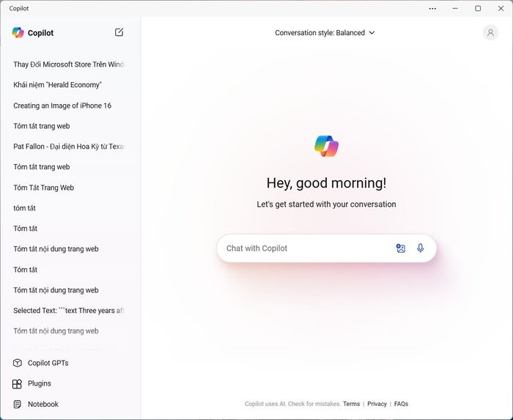
Task: Open chat "Creating an Image of iPhone 16"
Action: point(62,106)
